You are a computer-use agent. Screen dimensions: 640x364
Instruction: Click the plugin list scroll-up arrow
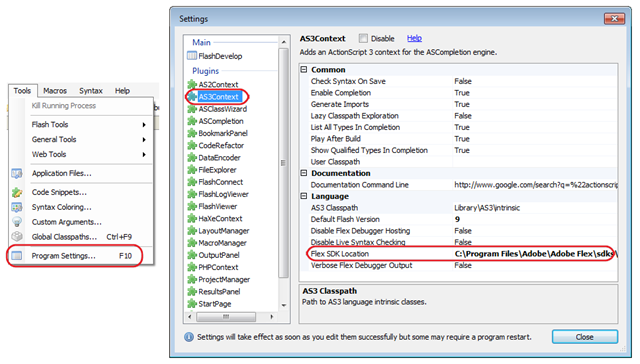tap(284, 42)
